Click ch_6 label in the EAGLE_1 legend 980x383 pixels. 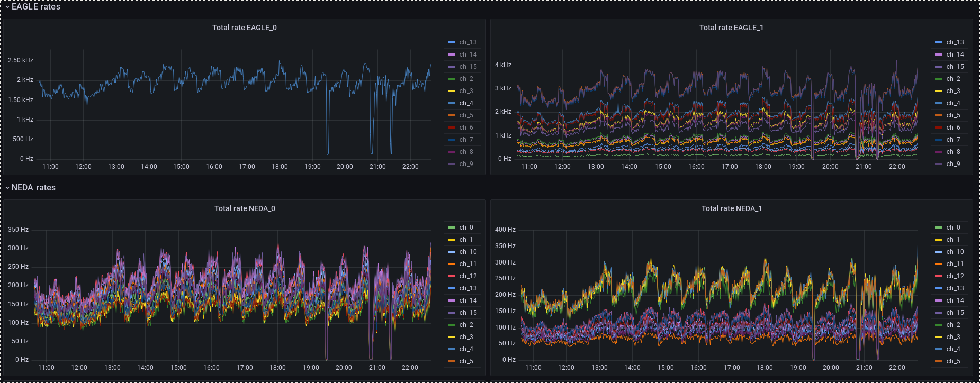[953, 127]
